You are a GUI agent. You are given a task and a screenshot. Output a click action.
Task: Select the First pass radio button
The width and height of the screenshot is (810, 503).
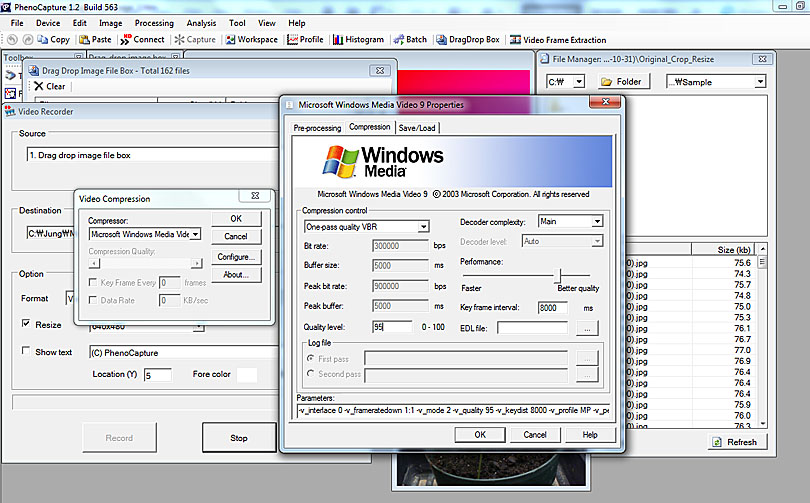tap(310, 357)
